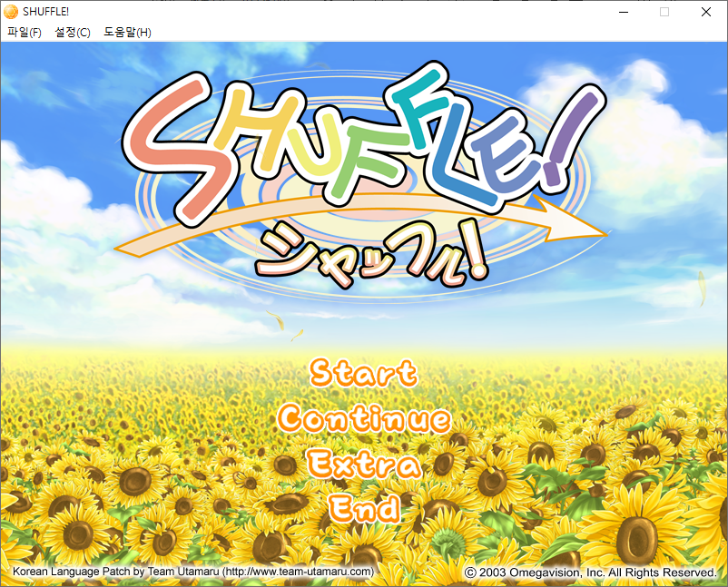Click the SHUFFLE! app icon in title bar
The image size is (728, 587).
coord(11,12)
